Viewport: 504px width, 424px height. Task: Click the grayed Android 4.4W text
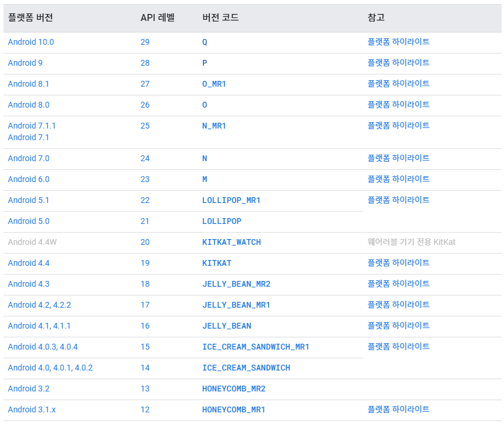point(32,242)
